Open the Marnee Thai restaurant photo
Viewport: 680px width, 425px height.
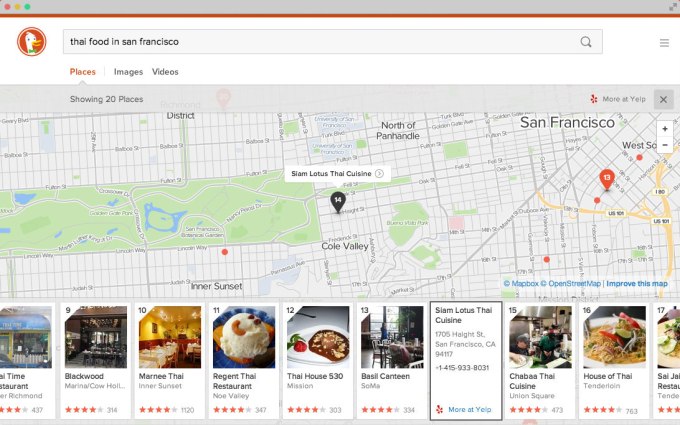click(x=170, y=337)
